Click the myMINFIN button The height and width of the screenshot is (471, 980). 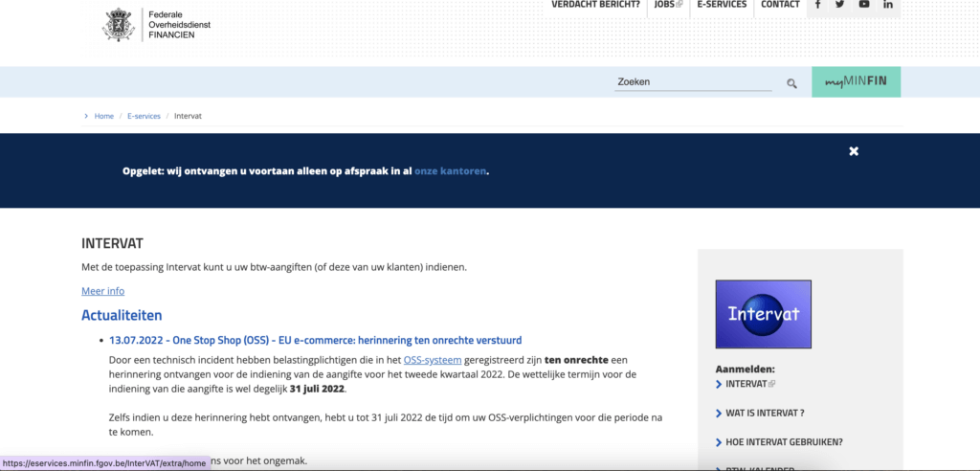(x=856, y=82)
